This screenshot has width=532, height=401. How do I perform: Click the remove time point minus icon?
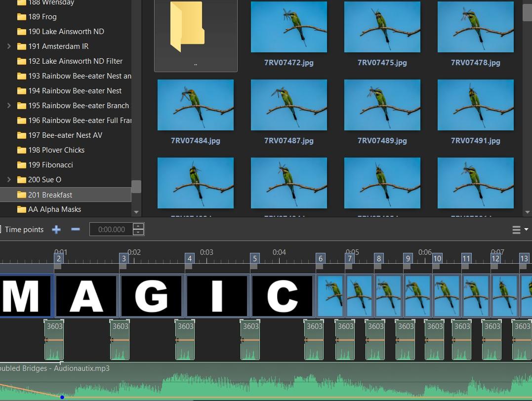point(76,229)
